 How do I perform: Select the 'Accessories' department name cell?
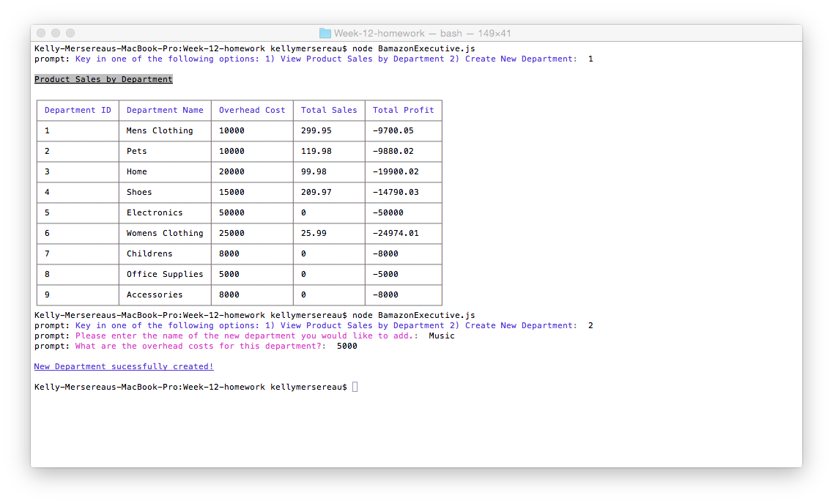coord(155,294)
